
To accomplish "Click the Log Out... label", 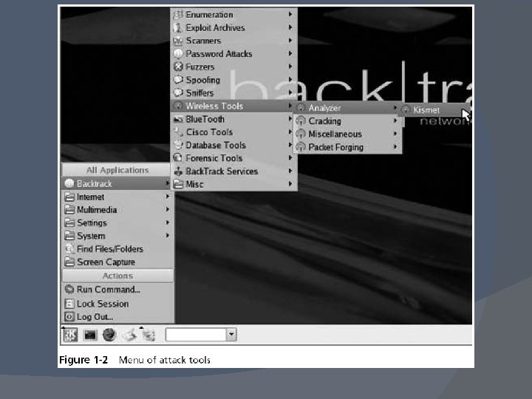I will (x=95, y=317).
